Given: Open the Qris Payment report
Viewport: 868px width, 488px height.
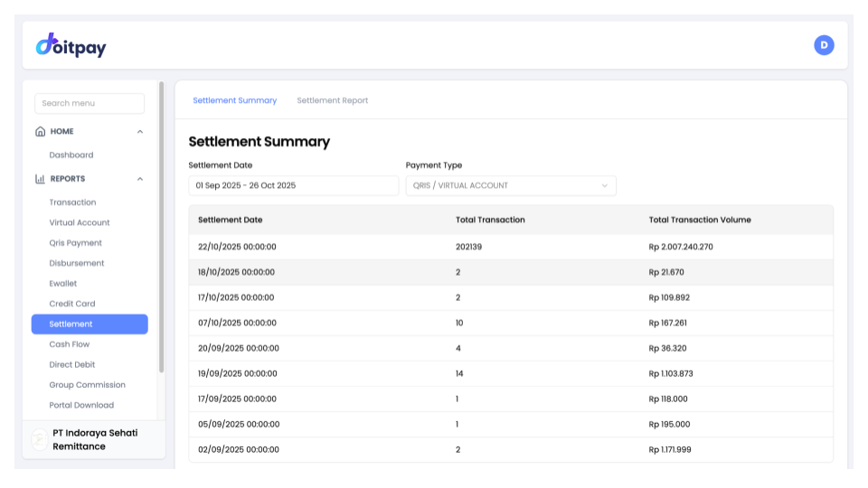Looking at the screenshot, I should (x=75, y=243).
